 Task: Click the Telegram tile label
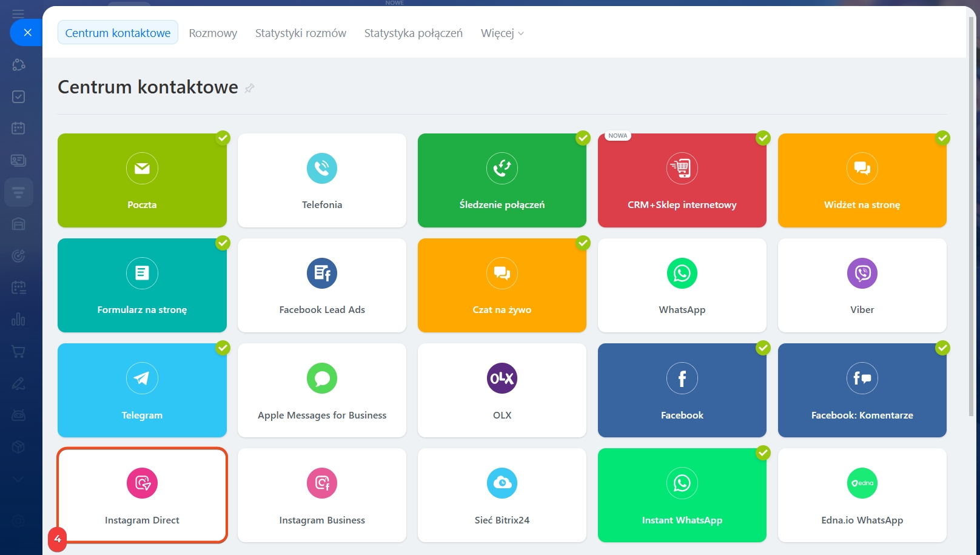tap(142, 415)
